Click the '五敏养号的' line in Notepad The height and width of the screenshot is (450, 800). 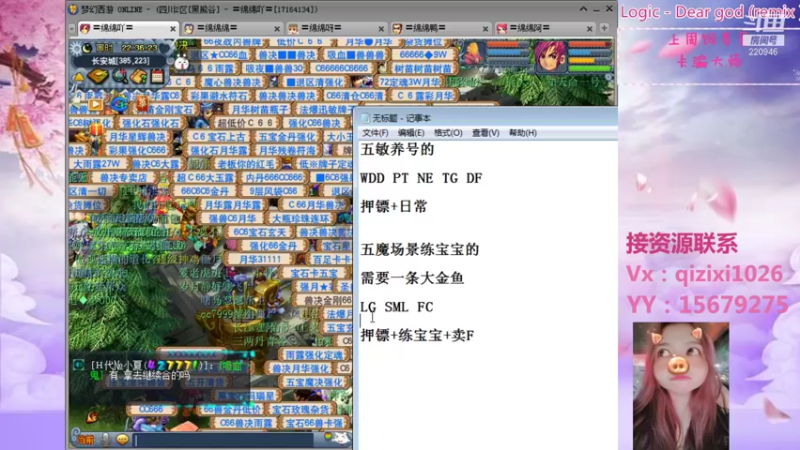tap(397, 149)
